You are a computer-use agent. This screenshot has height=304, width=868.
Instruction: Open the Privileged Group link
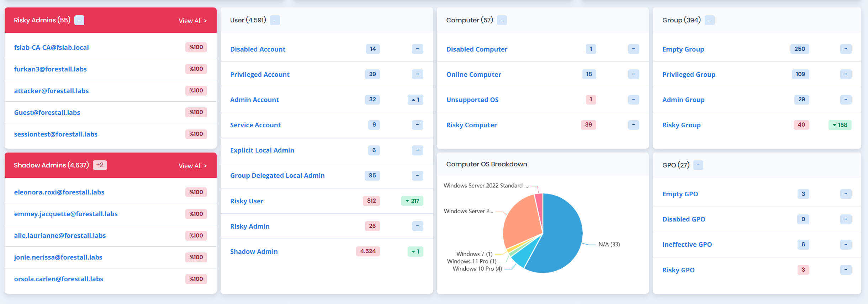coord(688,75)
